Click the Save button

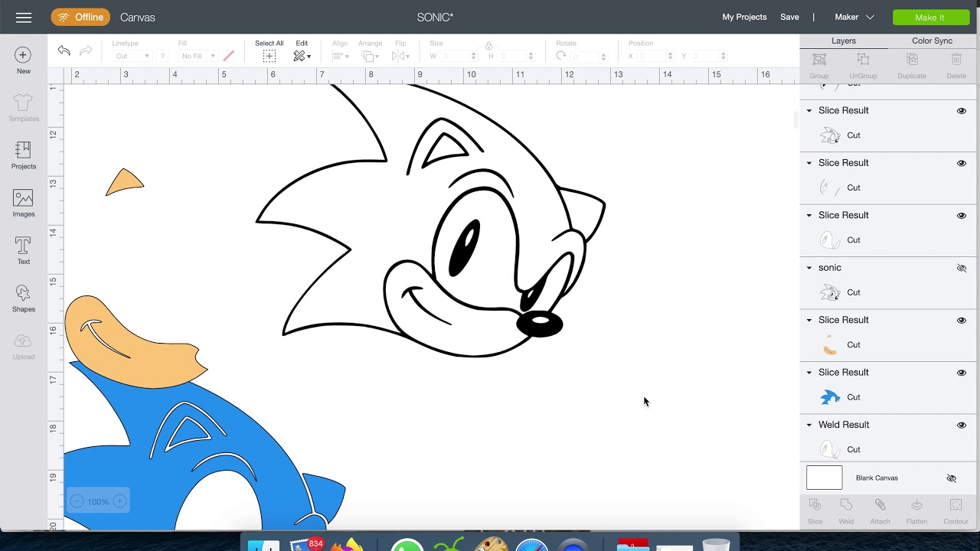(789, 17)
